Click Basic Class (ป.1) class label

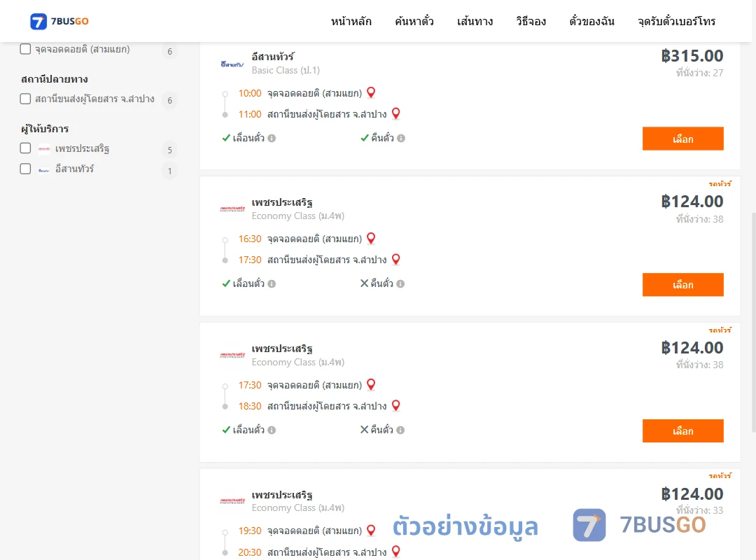[286, 71]
